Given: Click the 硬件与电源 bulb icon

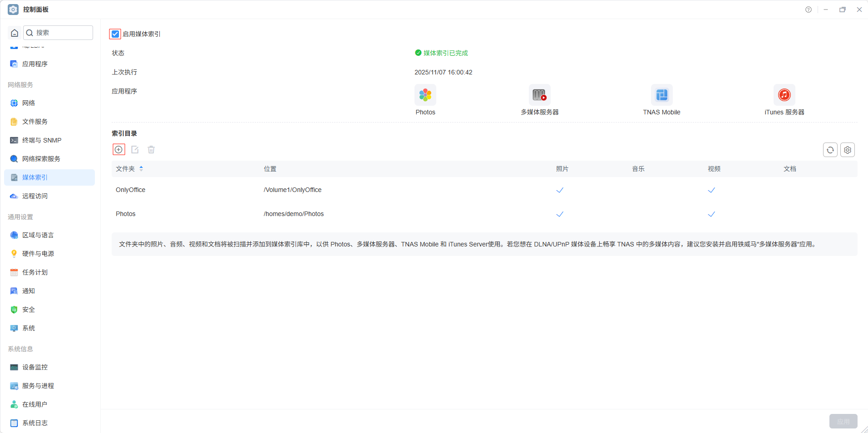Looking at the screenshot, I should pyautogui.click(x=14, y=254).
